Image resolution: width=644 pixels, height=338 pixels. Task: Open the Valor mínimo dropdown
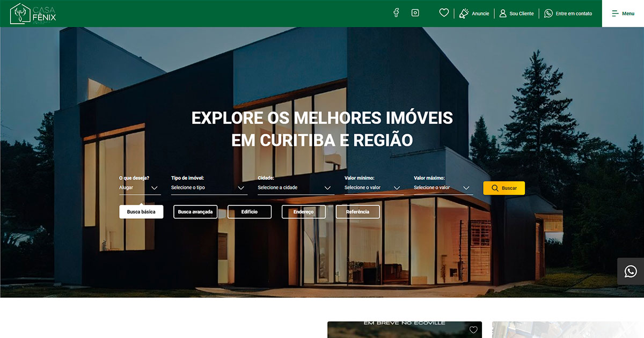(x=374, y=188)
